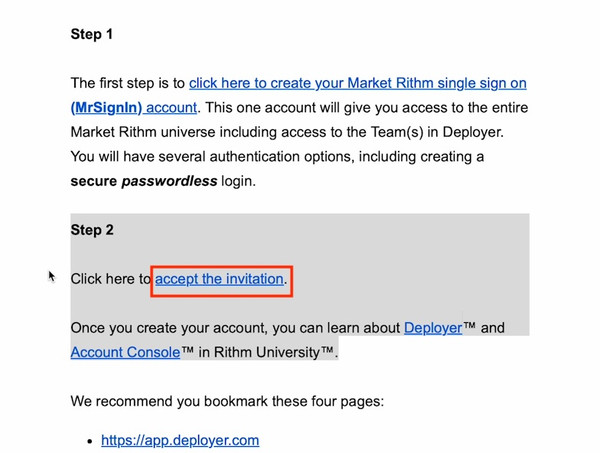The width and height of the screenshot is (600, 453).
Task: Click the 'Step 2' heading text
Action: coord(92,230)
